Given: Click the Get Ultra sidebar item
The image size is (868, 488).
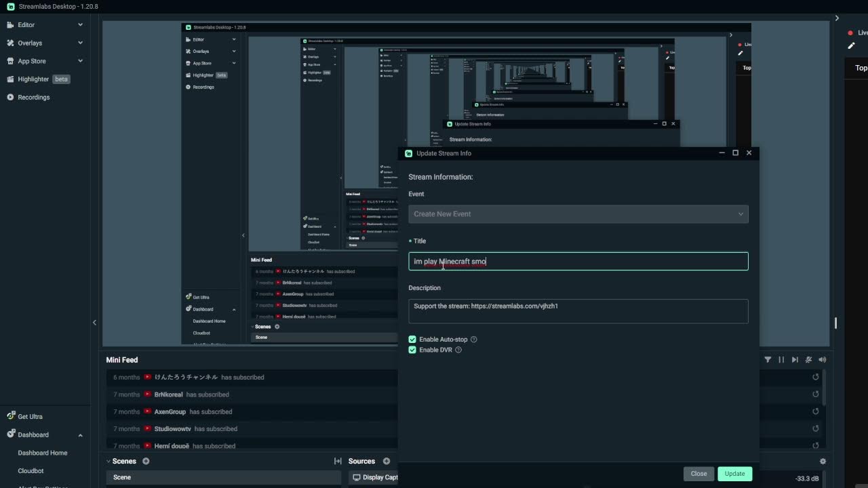Looking at the screenshot, I should [25, 417].
